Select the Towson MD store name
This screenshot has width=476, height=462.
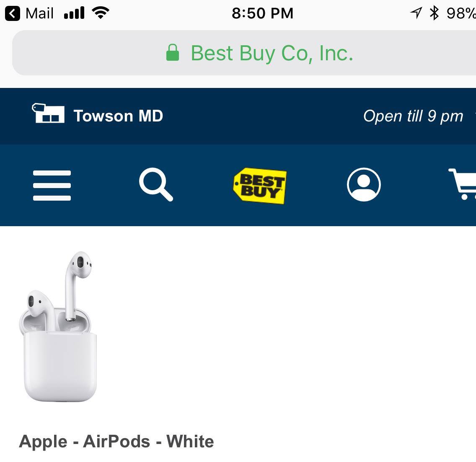click(x=119, y=116)
